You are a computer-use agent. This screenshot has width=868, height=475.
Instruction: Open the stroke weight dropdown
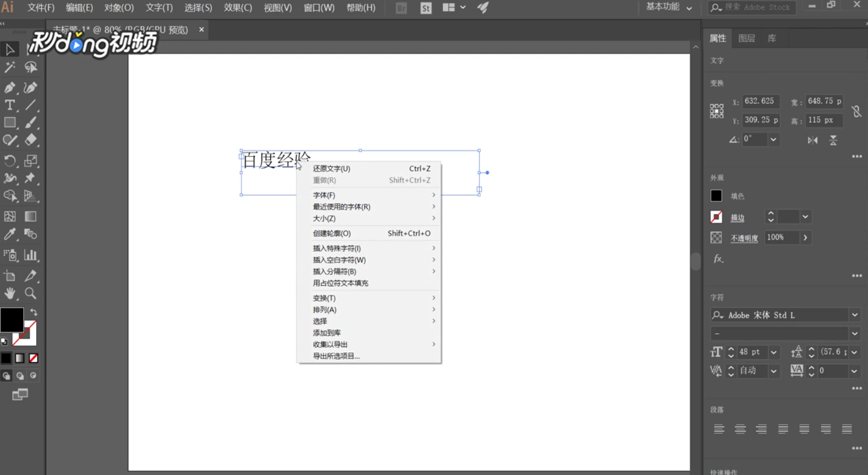(x=805, y=217)
